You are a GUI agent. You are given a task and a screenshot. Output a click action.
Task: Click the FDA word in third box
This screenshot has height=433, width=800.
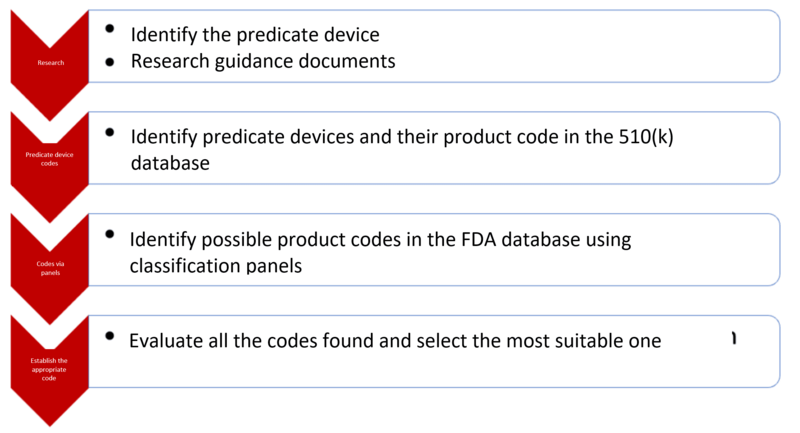pos(479,239)
